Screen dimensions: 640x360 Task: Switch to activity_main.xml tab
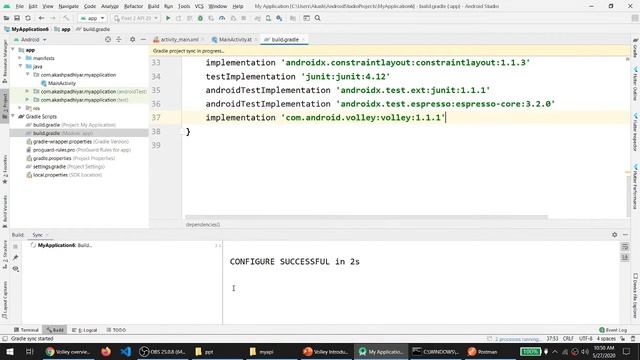coord(179,40)
